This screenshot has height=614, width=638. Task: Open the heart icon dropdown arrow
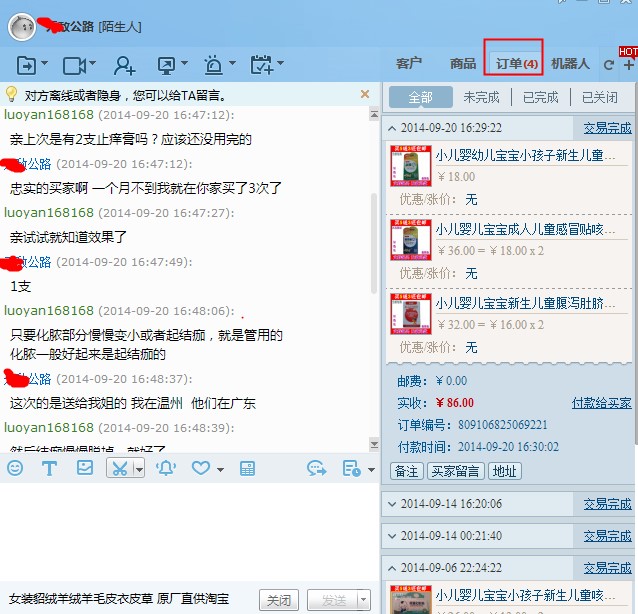(220, 470)
